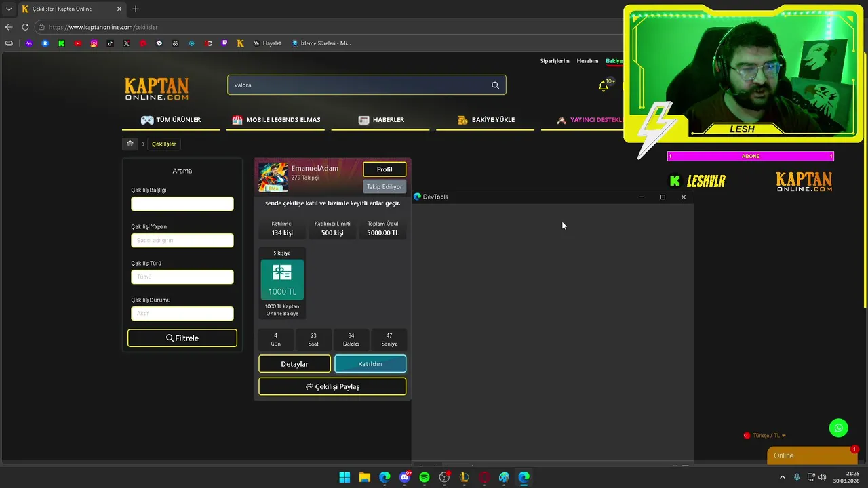
Task: Open the TikTok bookmark icon
Action: 110,43
